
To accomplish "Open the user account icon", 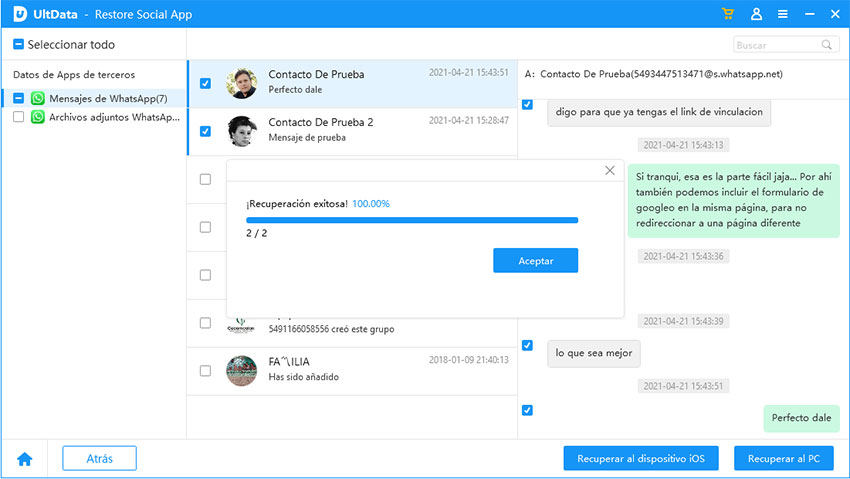I will click(756, 14).
